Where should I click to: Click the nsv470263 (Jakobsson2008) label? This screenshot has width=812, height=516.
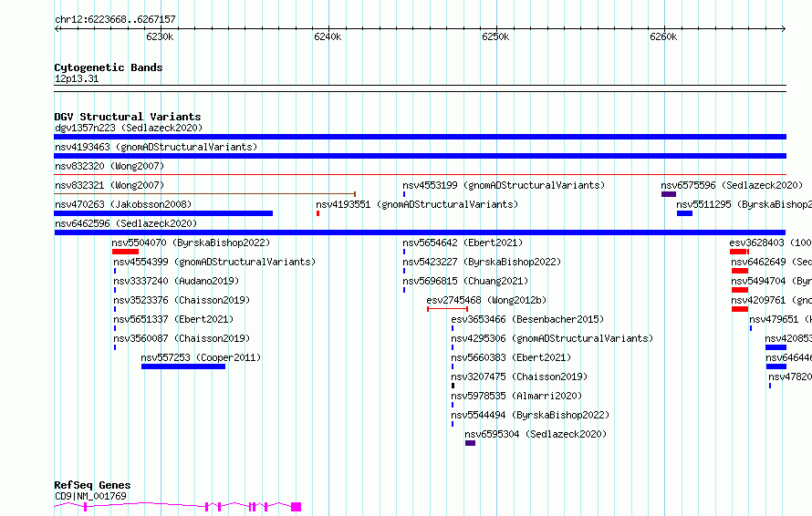tap(123, 204)
